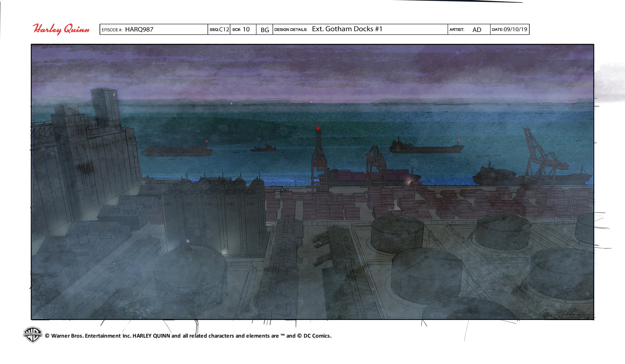Image resolution: width=625 pixels, height=364 pixels.
Task: Click the date 09/10/19
Action: click(x=515, y=29)
